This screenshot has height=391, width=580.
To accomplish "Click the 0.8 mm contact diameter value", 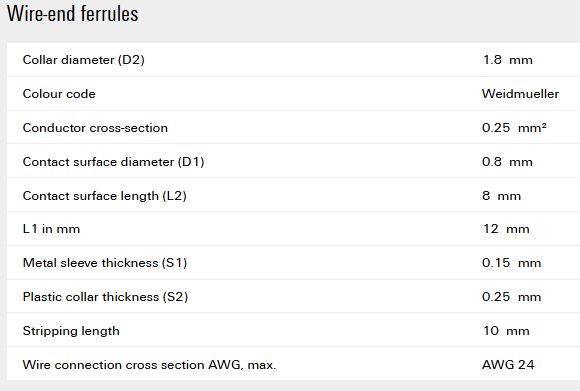I will [x=507, y=162].
